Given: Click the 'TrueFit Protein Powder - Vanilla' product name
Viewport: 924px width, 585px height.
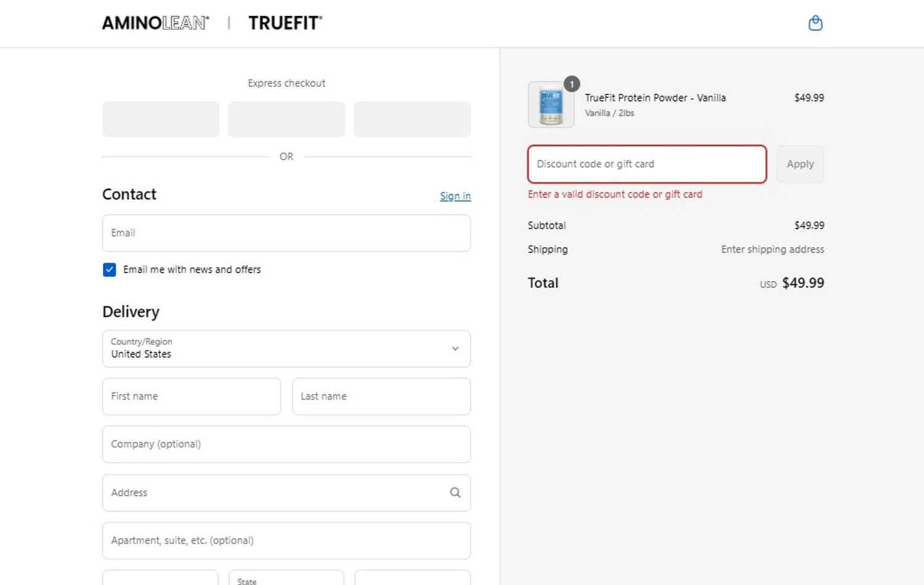Looking at the screenshot, I should click(x=655, y=98).
